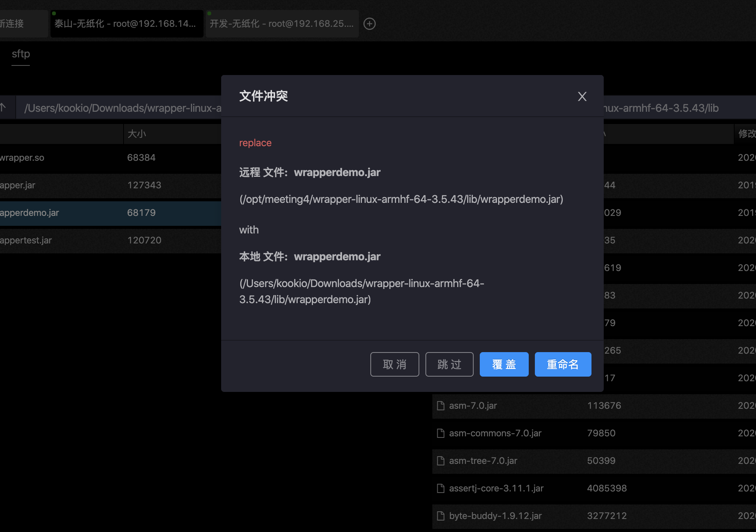
Task: Click the remote path input field
Action: coord(670,108)
